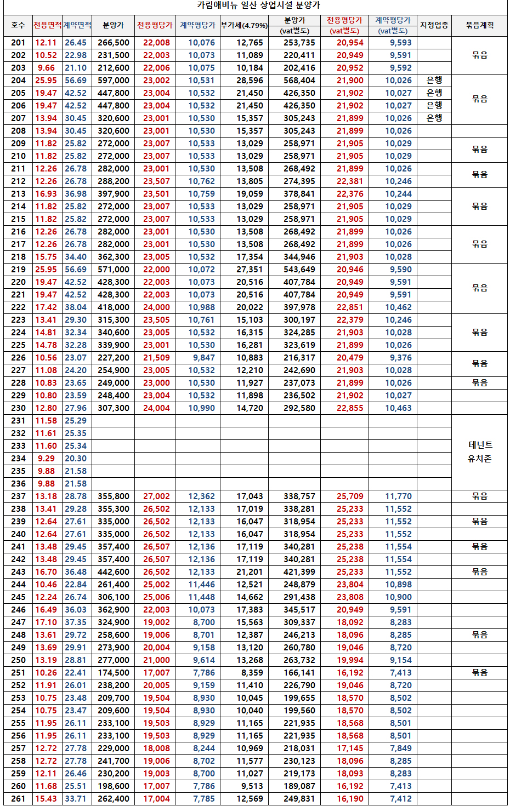The image size is (510, 812).
Task: Click value 25,709 in row 237
Action: [x=350, y=496]
